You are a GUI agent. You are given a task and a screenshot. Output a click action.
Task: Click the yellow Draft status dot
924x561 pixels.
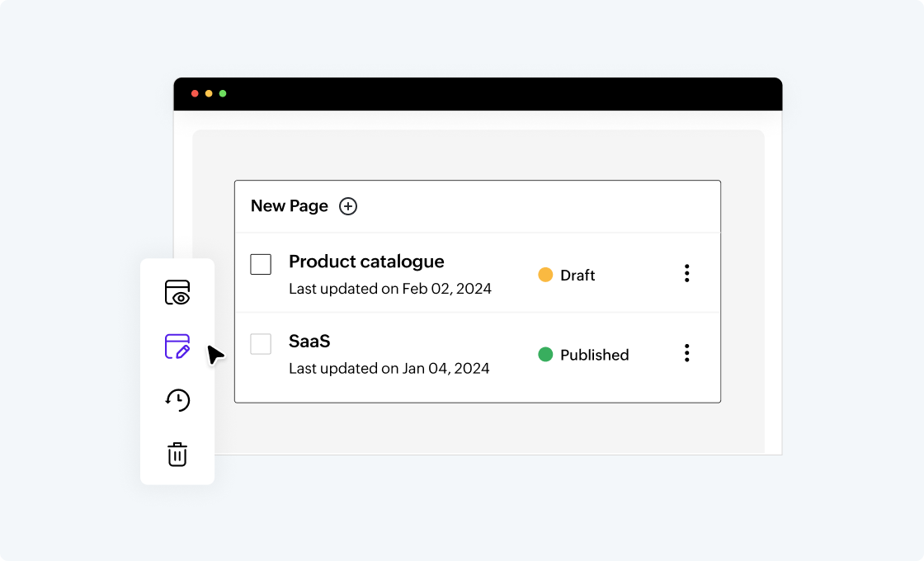(x=545, y=275)
